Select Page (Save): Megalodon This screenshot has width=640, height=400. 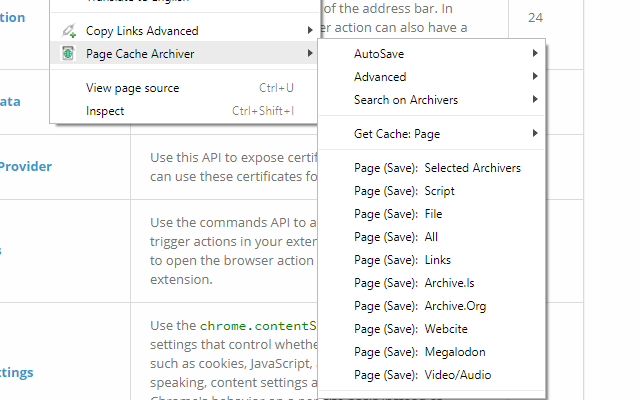point(431,352)
